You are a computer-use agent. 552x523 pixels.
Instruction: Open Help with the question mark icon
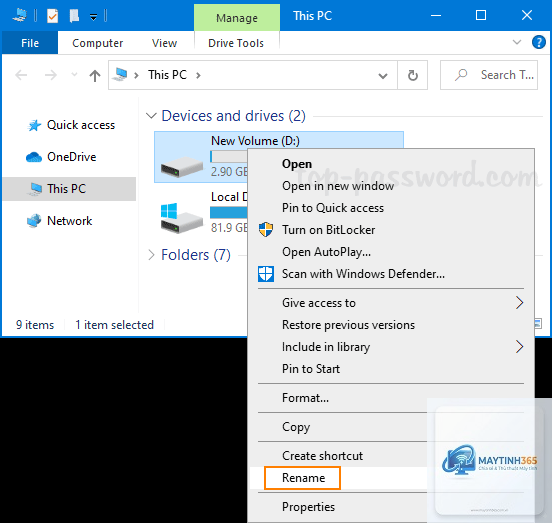(539, 42)
